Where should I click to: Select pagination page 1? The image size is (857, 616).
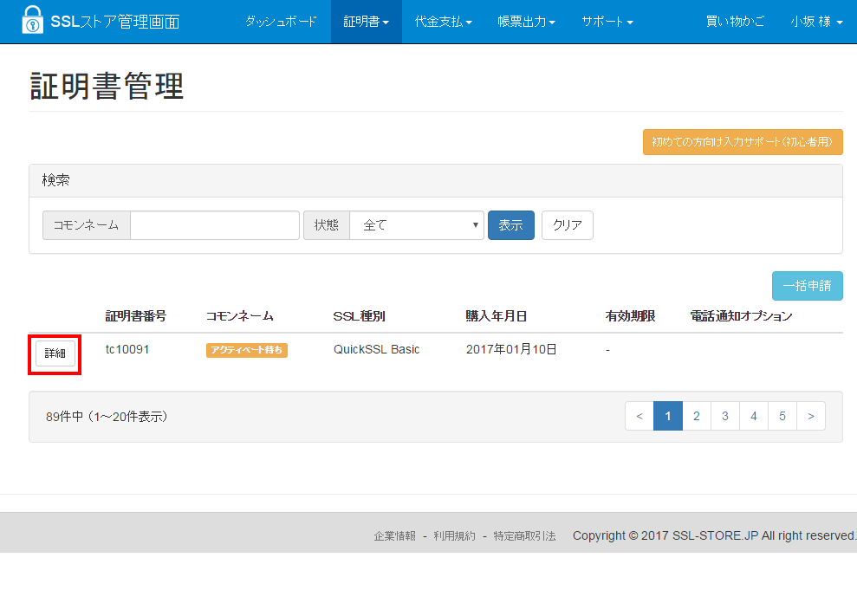(668, 416)
